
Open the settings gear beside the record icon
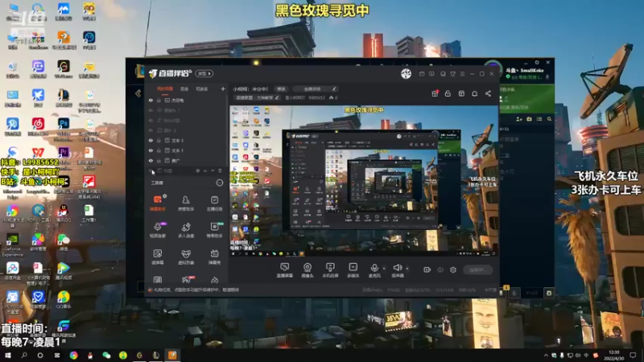pyautogui.click(x=453, y=269)
